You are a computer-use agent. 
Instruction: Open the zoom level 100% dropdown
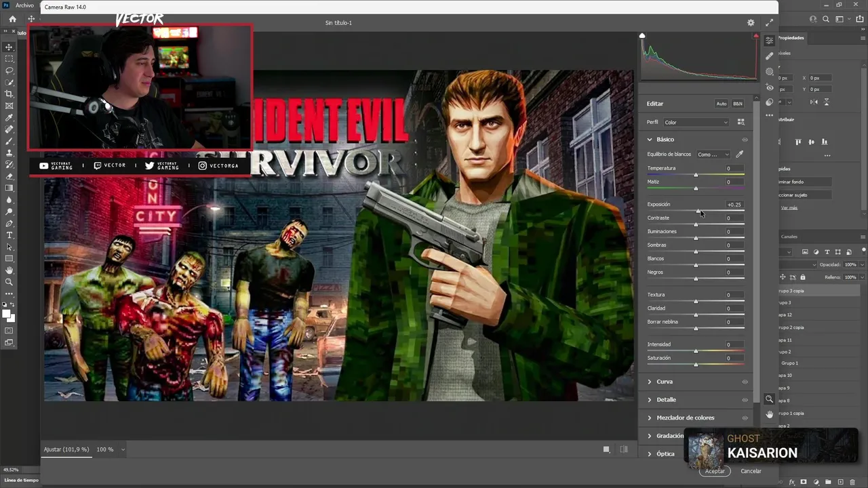pos(111,449)
